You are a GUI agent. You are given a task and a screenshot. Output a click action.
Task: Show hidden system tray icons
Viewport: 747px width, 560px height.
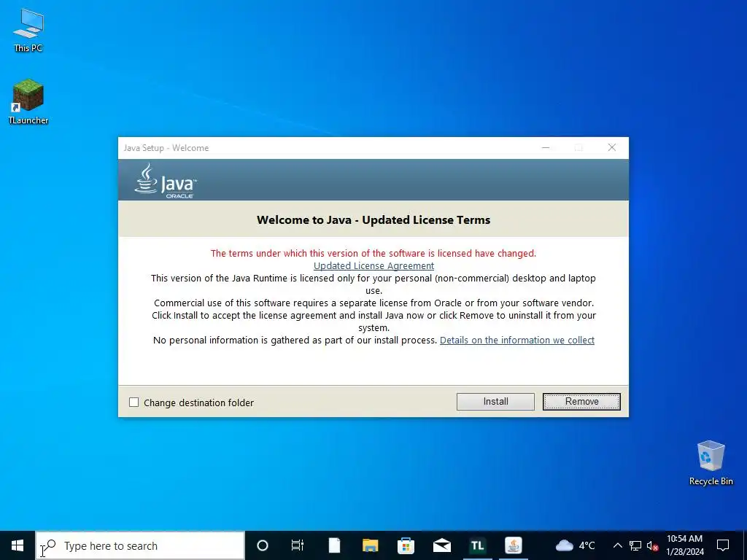coord(617,545)
